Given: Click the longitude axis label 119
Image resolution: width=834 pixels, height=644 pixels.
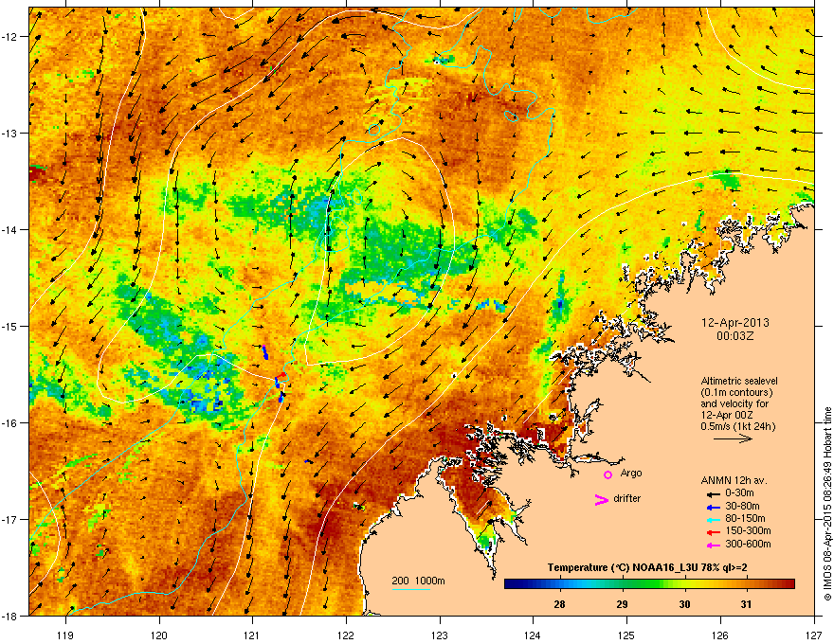Looking at the screenshot, I should pyautogui.click(x=65, y=635).
